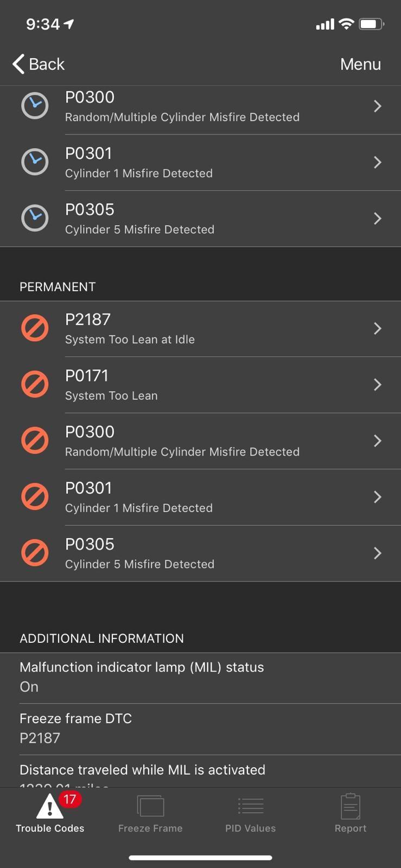
Task: Tap Malfunction indicator lamp status row
Action: (200, 677)
